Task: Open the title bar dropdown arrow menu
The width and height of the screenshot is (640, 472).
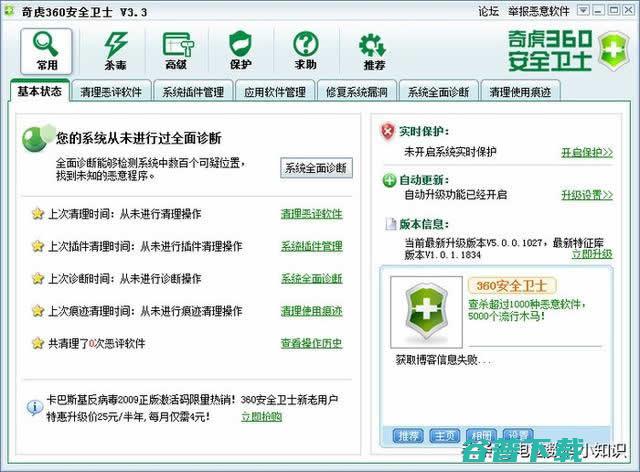Action: tap(583, 11)
